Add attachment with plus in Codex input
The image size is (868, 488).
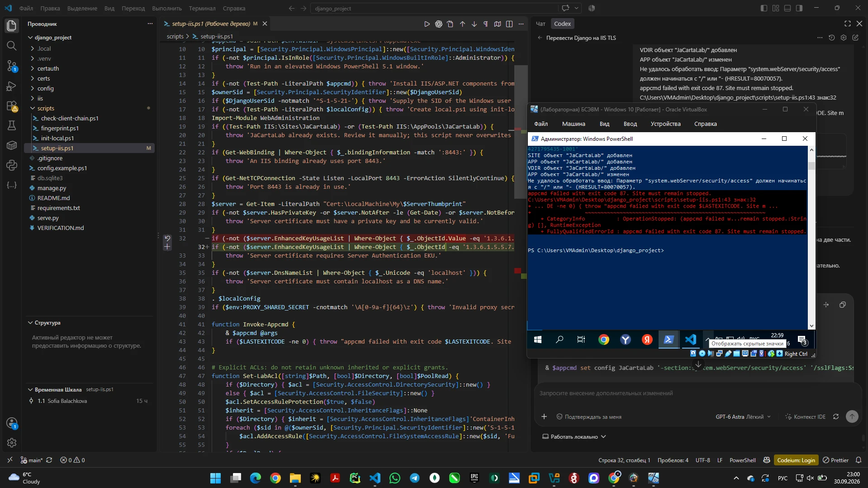544,416
